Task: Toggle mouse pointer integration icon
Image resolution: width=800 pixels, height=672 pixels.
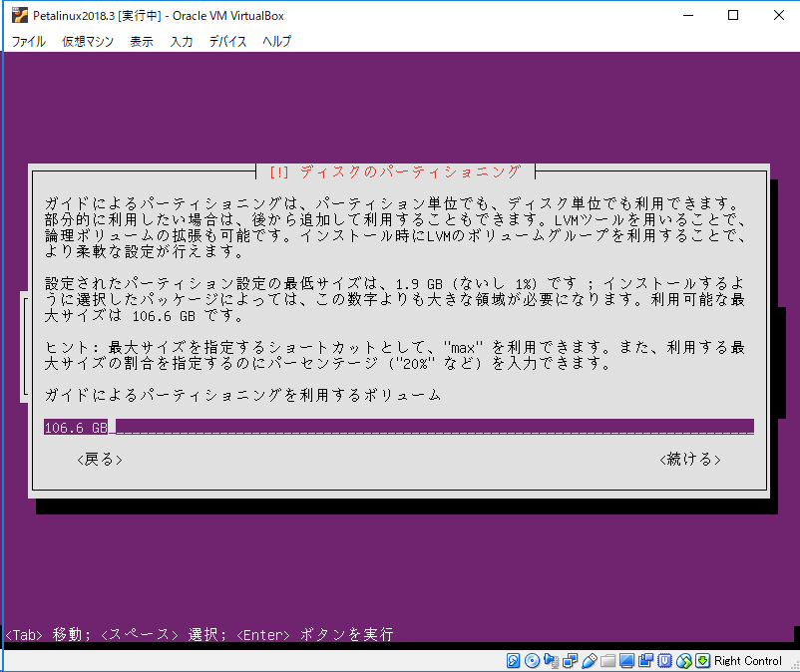Action: click(684, 660)
